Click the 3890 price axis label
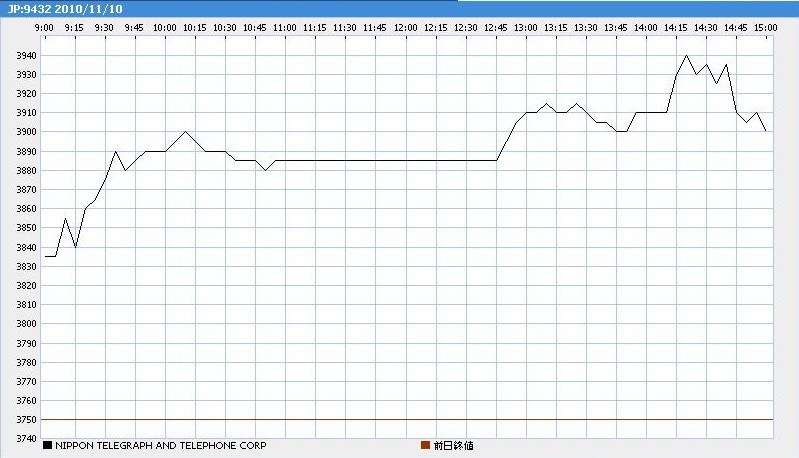Viewport: 799px width, 458px height. [x=26, y=152]
